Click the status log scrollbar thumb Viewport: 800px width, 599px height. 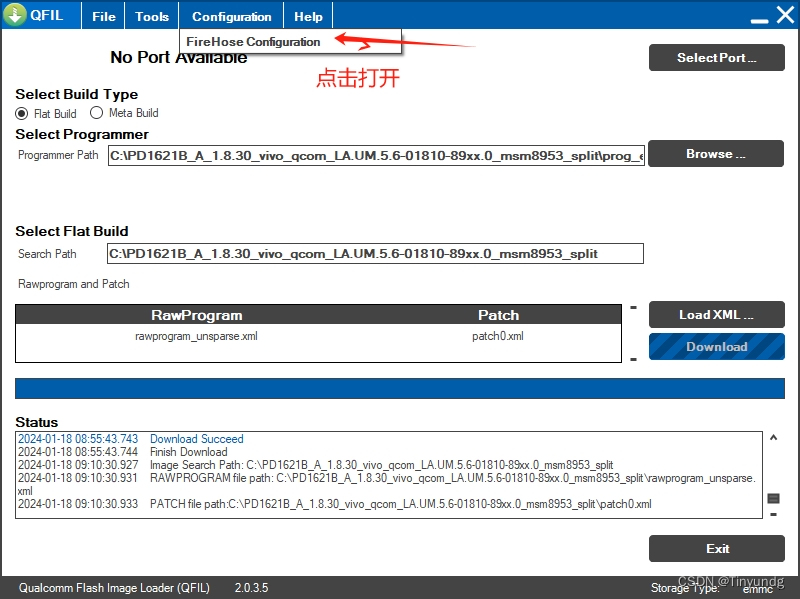point(773,498)
